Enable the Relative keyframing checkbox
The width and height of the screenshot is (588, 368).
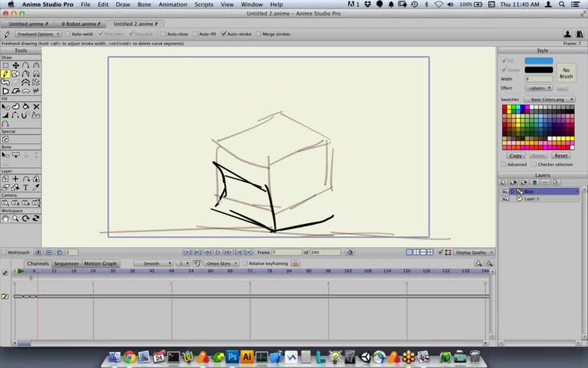(x=245, y=264)
